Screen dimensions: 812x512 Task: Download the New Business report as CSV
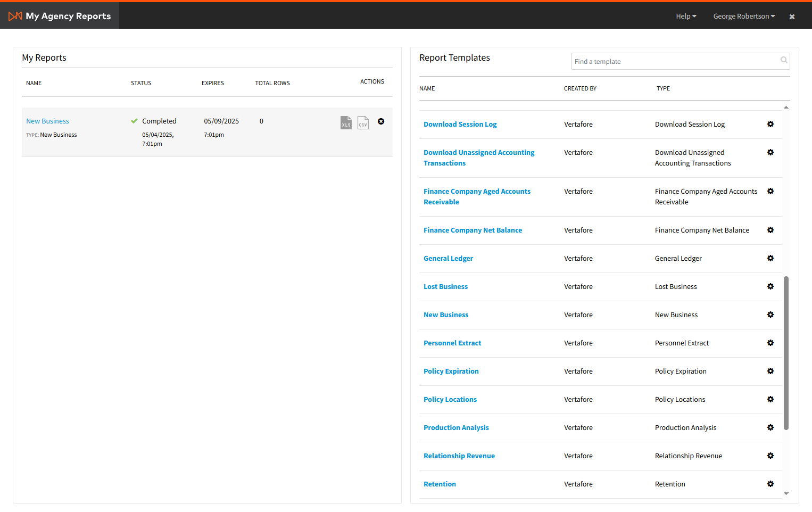(363, 122)
